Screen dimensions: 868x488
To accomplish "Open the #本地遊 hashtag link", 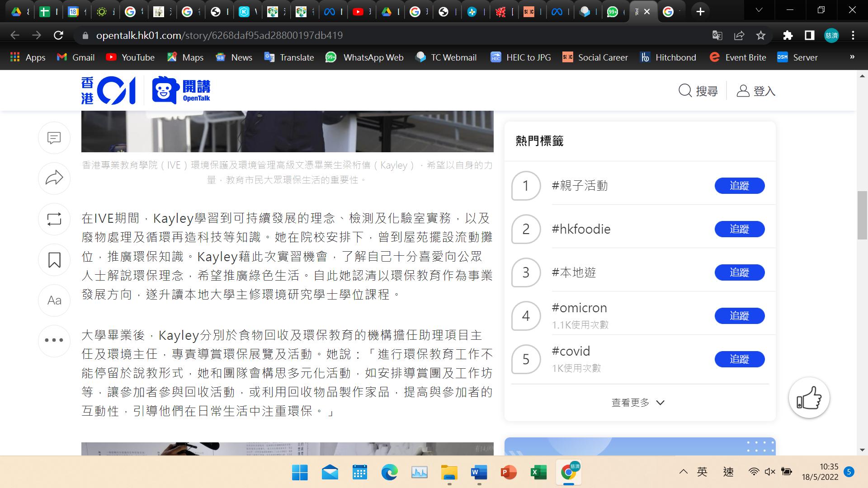I will point(574,272).
